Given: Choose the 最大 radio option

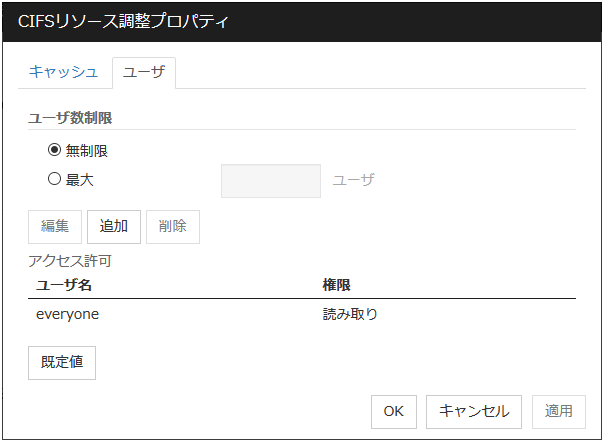Looking at the screenshot, I should click(55, 180).
